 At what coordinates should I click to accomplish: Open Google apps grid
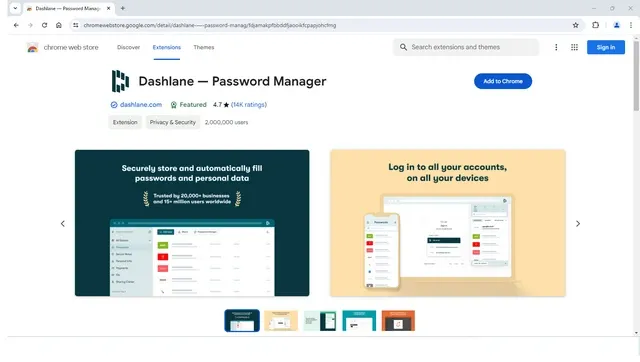tap(574, 47)
